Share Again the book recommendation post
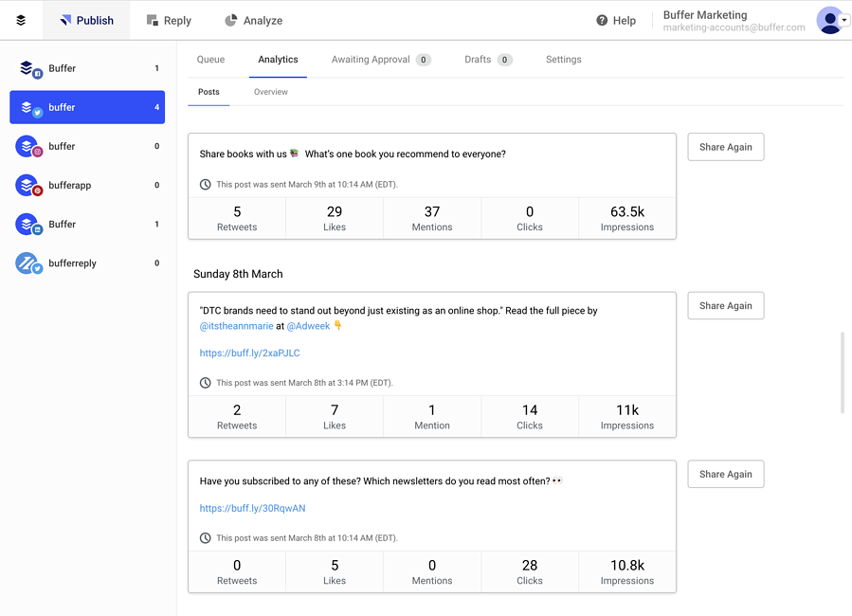Viewport: 852px width, 616px height. (725, 147)
